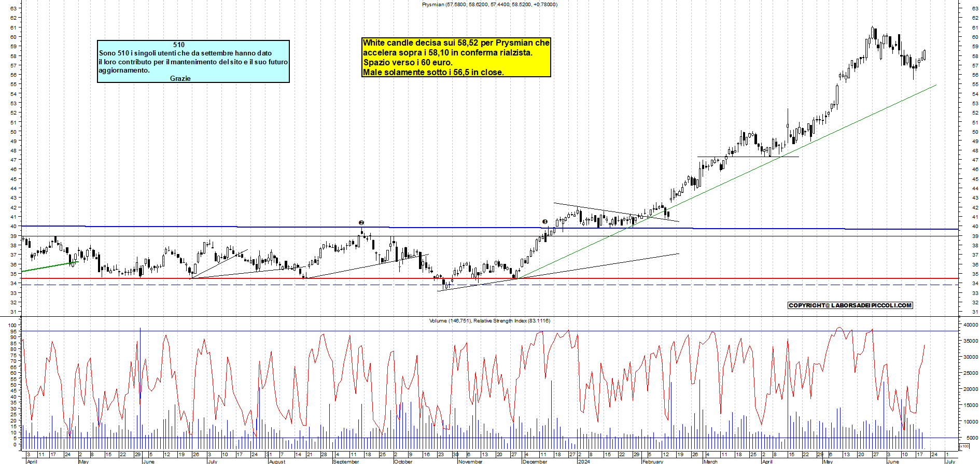Click the 'March' month label on the time axis
The image size is (980, 464).
710,461
